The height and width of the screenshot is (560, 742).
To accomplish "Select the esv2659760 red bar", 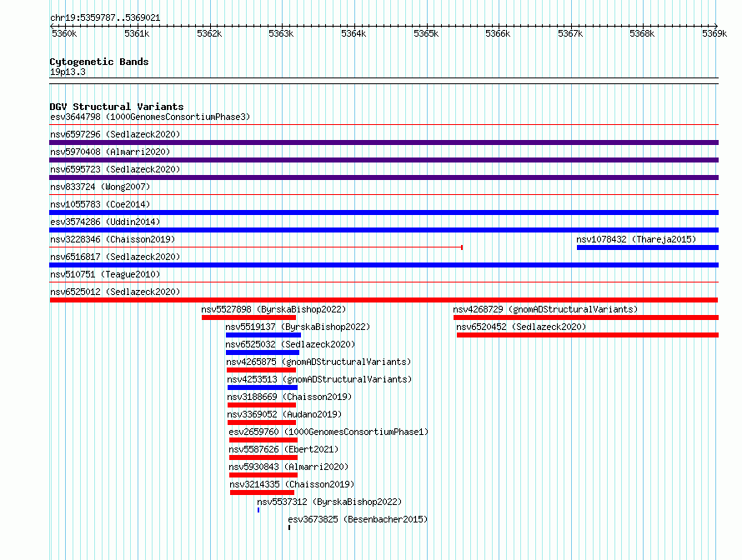I will tap(263, 440).
